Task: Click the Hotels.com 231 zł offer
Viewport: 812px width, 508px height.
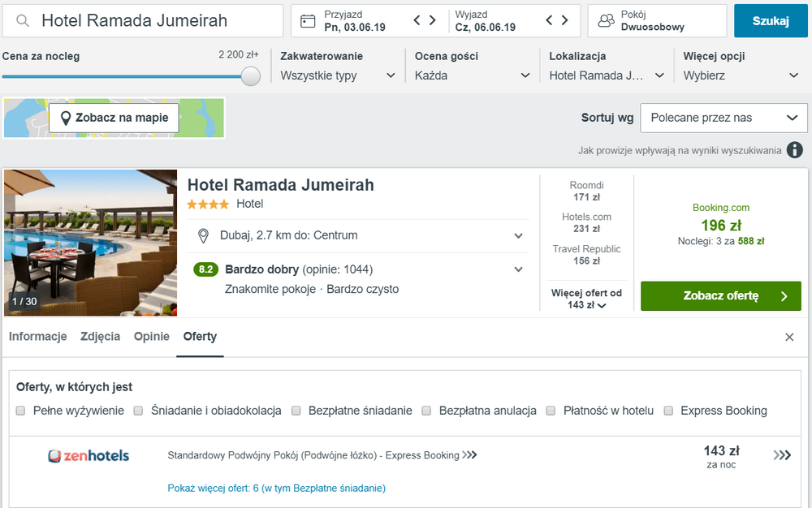Action: coord(586,222)
